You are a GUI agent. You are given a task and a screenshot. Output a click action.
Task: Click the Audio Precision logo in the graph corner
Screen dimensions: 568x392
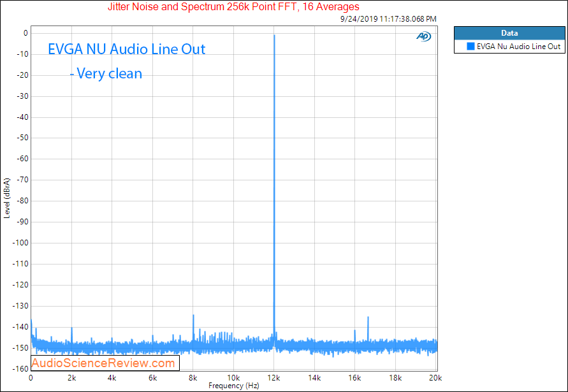click(x=423, y=36)
